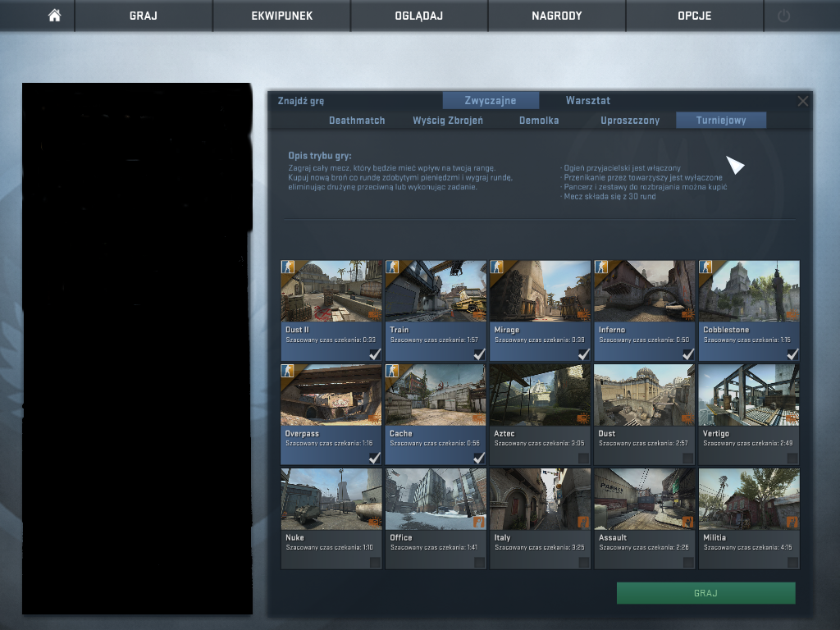Uncheck the Train map checkbox
Screen dimensions: 840x630
click(x=479, y=354)
